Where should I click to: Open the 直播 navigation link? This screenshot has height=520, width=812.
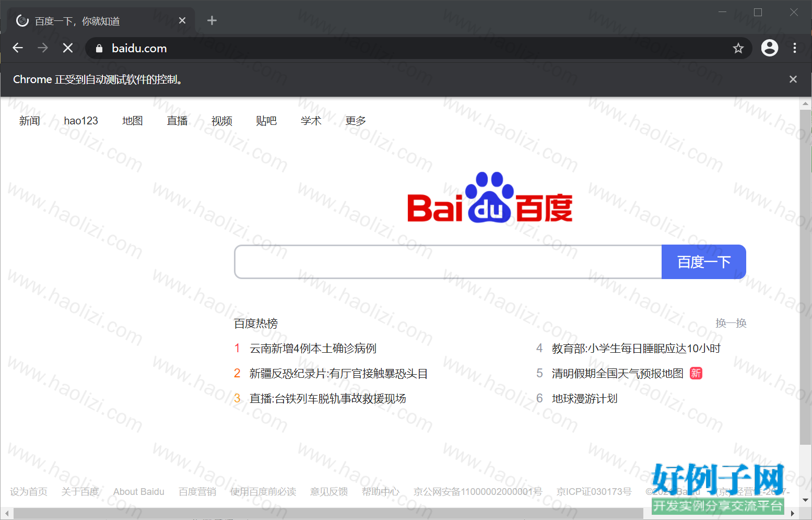coord(178,121)
